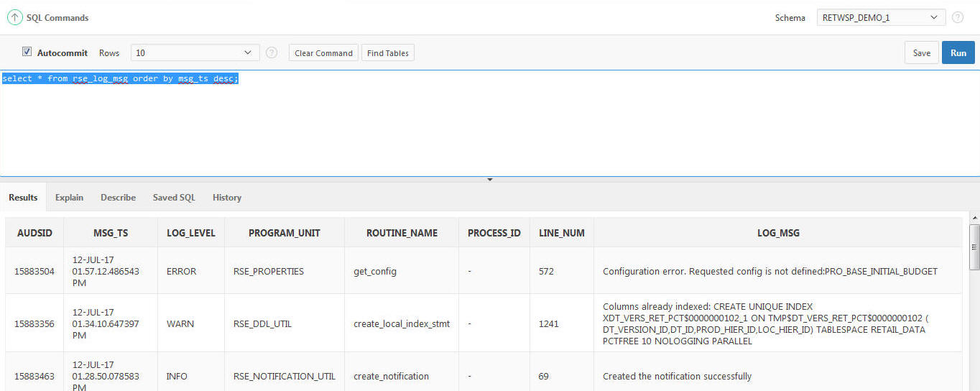Open the Saved SQL tab

[174, 197]
